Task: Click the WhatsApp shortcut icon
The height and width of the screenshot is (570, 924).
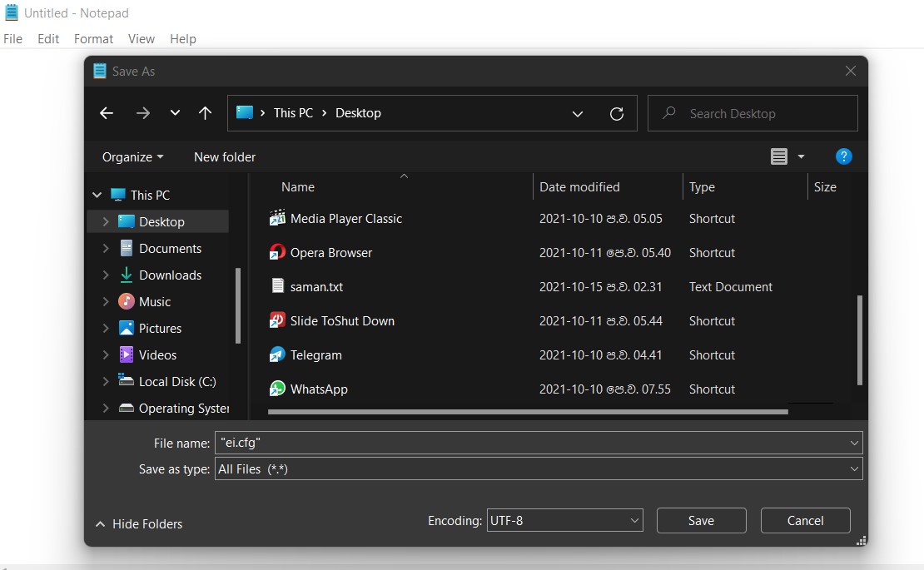Action: tap(277, 389)
